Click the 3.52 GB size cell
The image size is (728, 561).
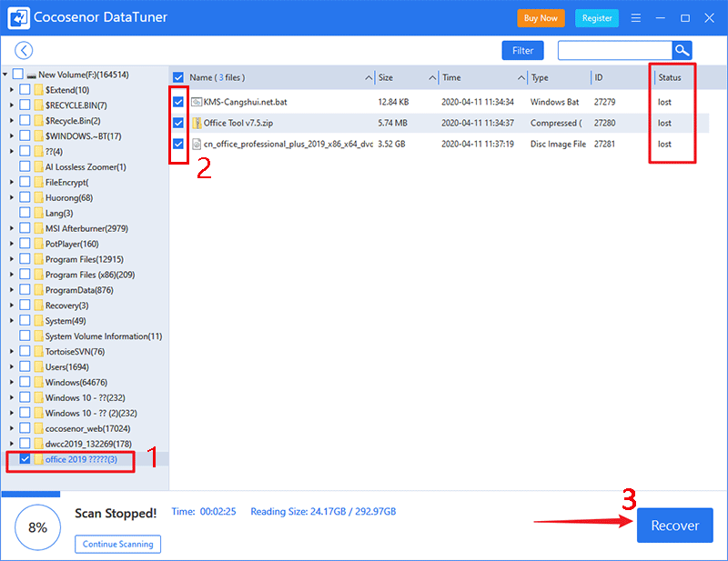point(391,145)
